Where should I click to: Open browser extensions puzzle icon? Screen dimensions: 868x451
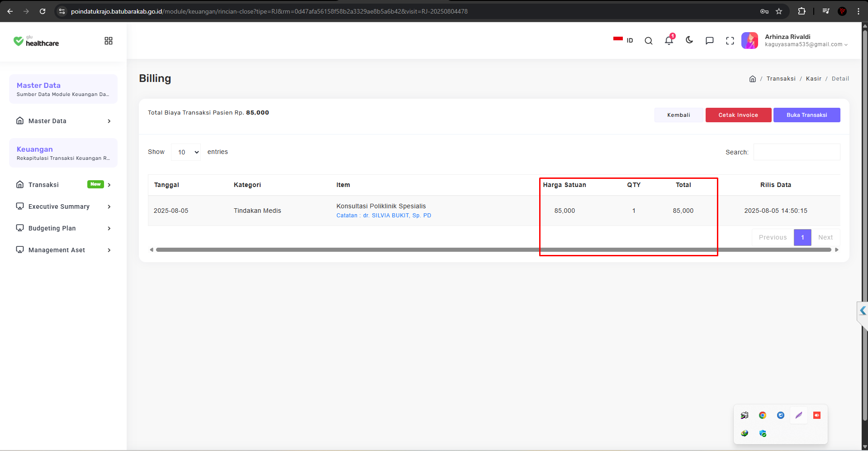click(802, 11)
